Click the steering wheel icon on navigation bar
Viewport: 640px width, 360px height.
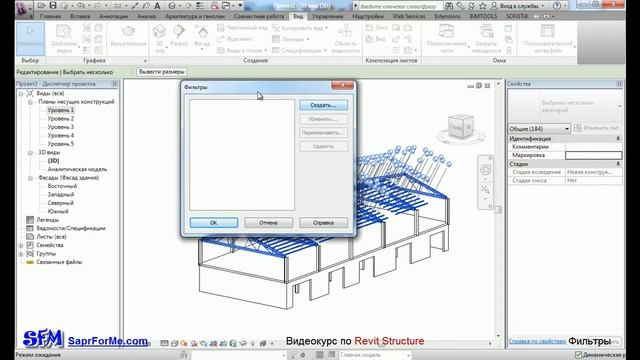pyautogui.click(x=485, y=169)
